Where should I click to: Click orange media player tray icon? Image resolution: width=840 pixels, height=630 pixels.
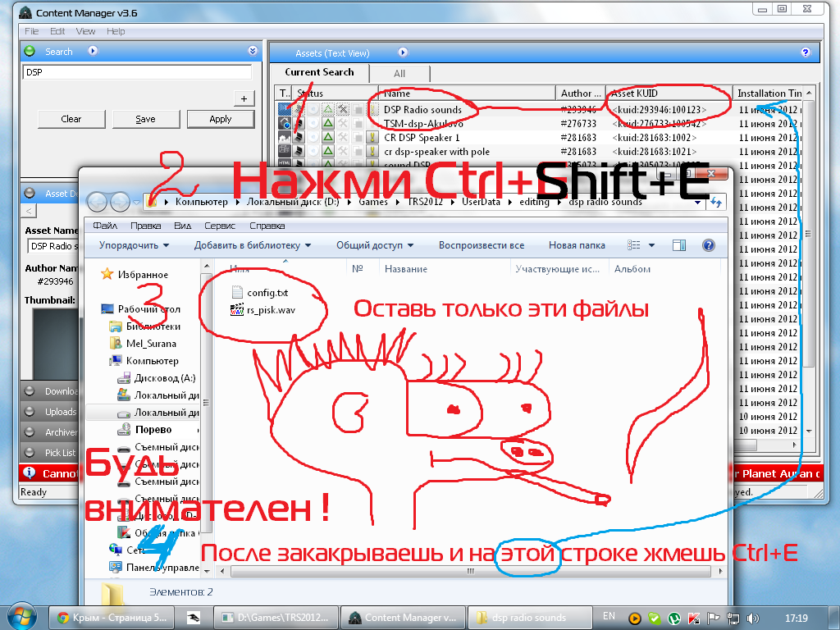[x=635, y=619]
